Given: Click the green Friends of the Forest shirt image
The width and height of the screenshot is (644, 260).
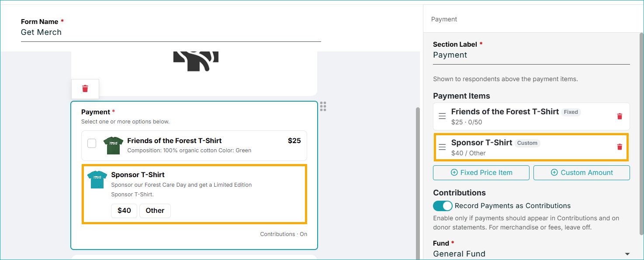Looking at the screenshot, I should [113, 145].
